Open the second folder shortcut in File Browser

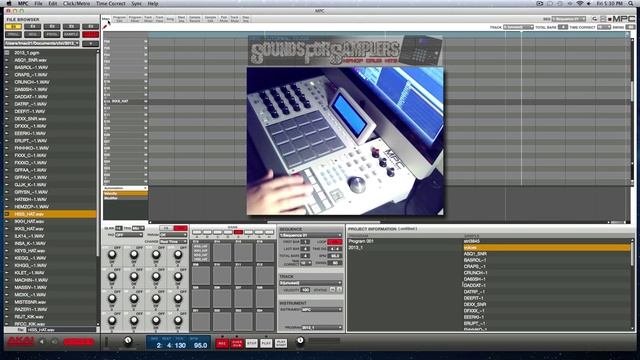point(33,27)
